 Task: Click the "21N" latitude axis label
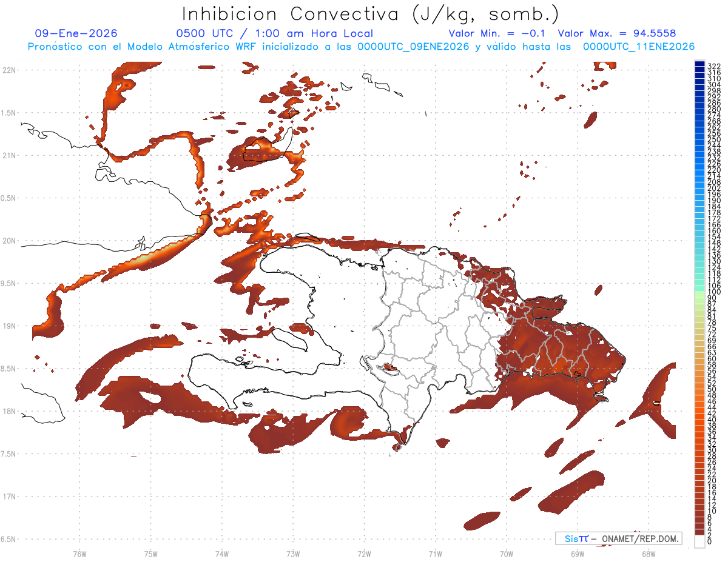(9, 156)
